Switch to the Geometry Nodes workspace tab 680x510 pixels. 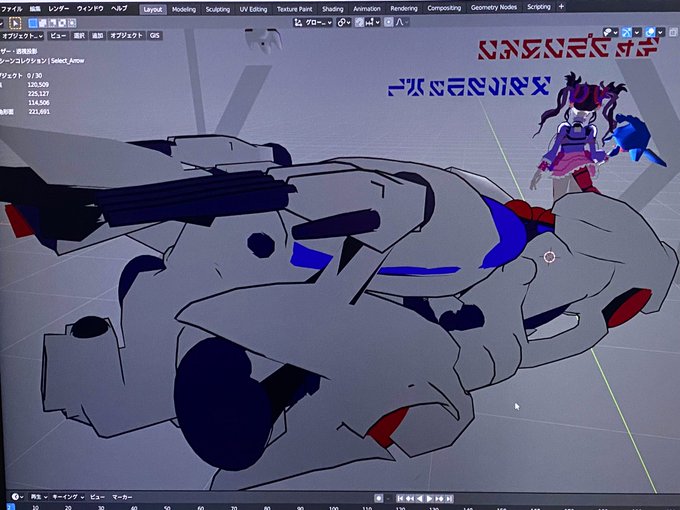coord(494,7)
